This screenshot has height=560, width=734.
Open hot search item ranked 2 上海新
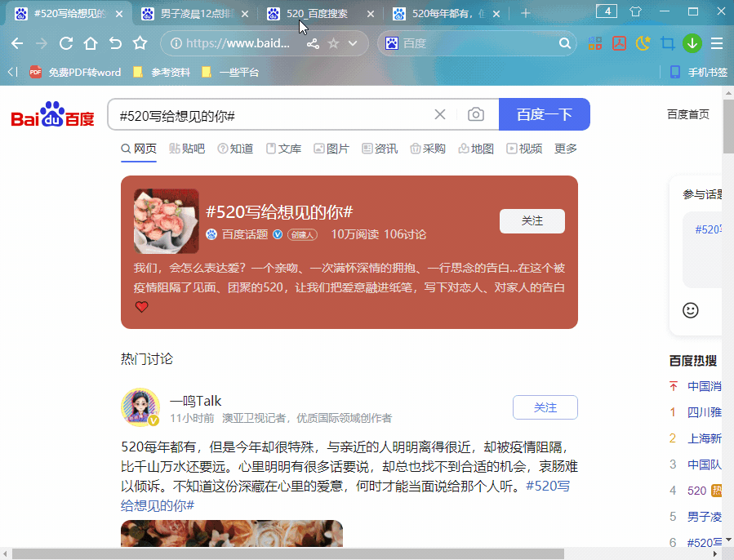pos(704,438)
